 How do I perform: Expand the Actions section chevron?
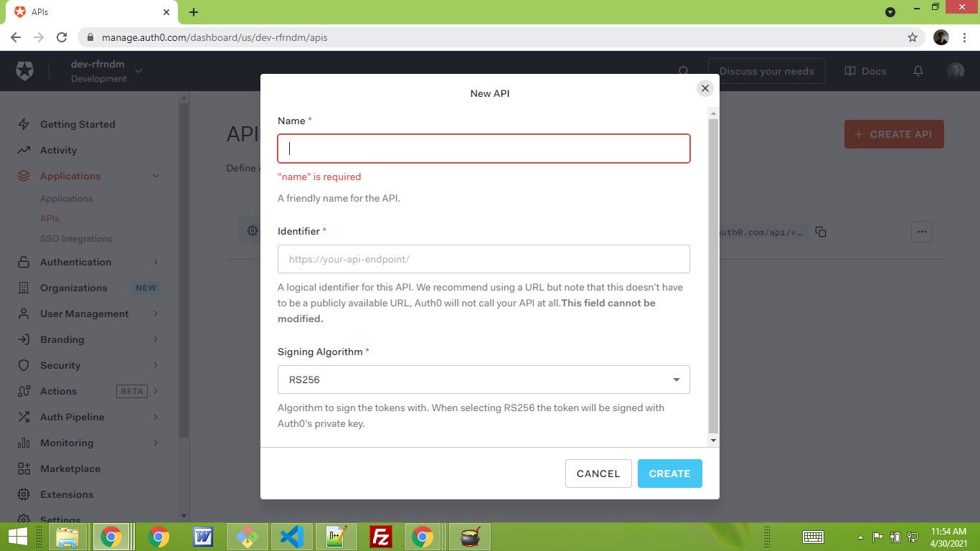point(156,391)
